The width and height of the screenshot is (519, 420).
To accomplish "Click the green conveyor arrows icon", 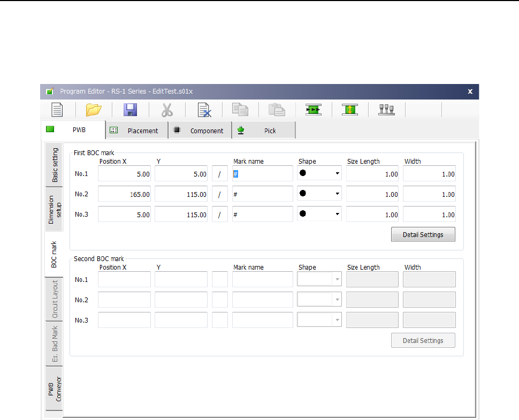I will [x=313, y=110].
